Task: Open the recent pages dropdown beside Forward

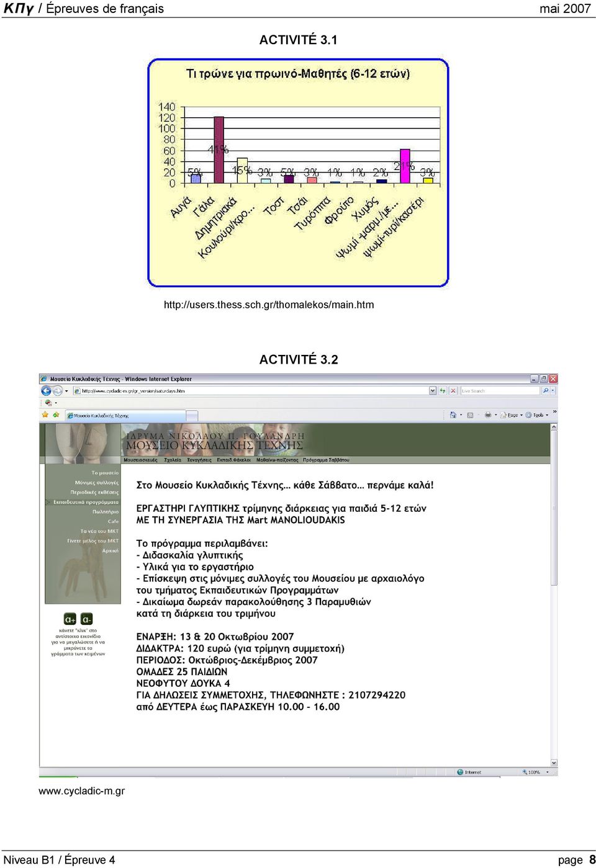Action: pos(66,391)
